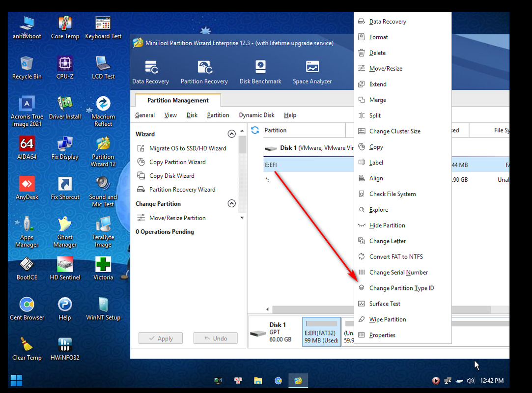
Task: Open HD Sentinel desktop icon
Action: [x=65, y=269]
